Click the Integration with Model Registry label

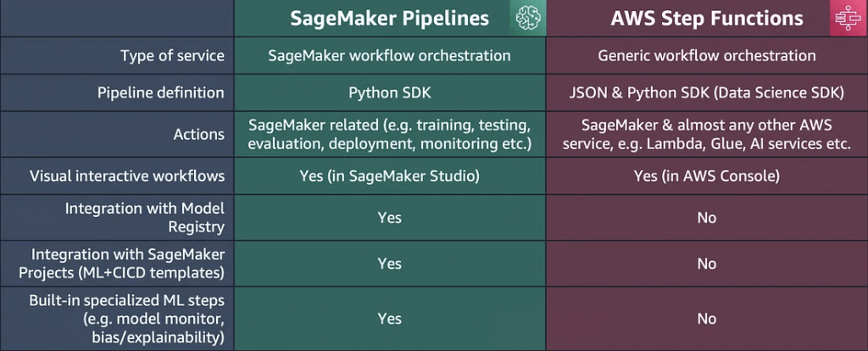[145, 217]
